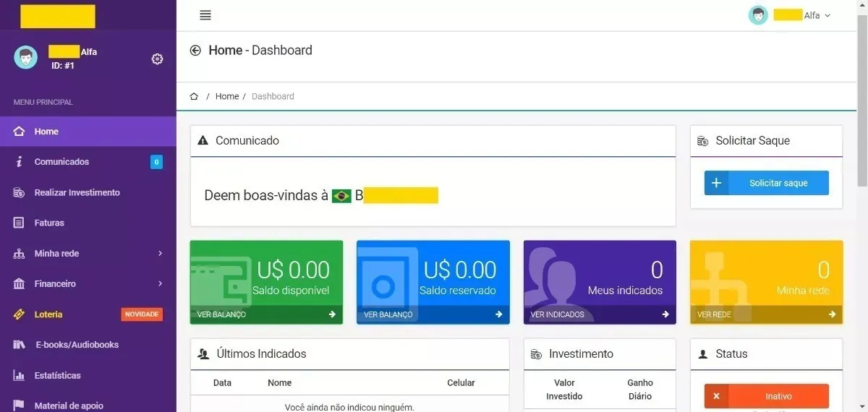Screen dimensions: 868x412
Task: Open E-books/Audiobooks in the sidebar
Action: [x=88, y=345]
